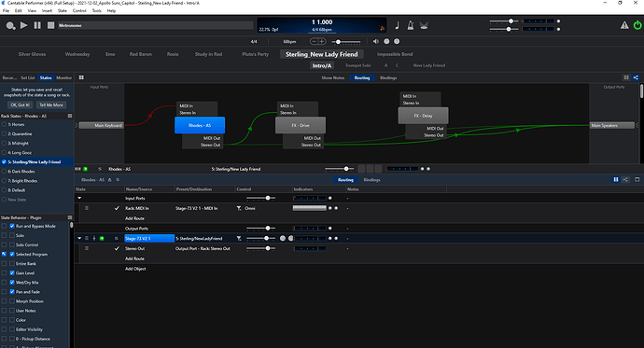Toggle the metronome icon
This screenshot has height=348, width=644.
411,25
